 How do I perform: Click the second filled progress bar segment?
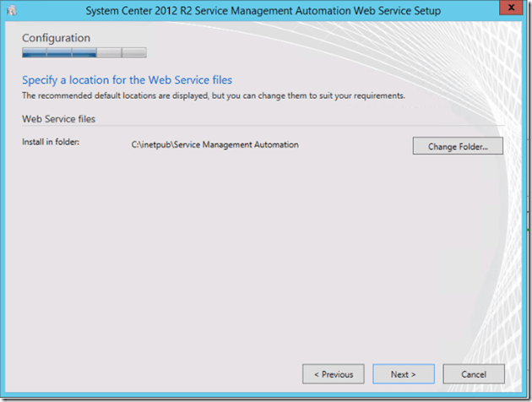(59, 52)
